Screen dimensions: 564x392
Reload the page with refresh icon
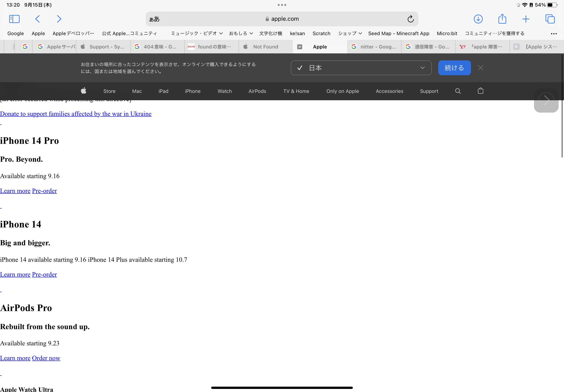point(410,19)
